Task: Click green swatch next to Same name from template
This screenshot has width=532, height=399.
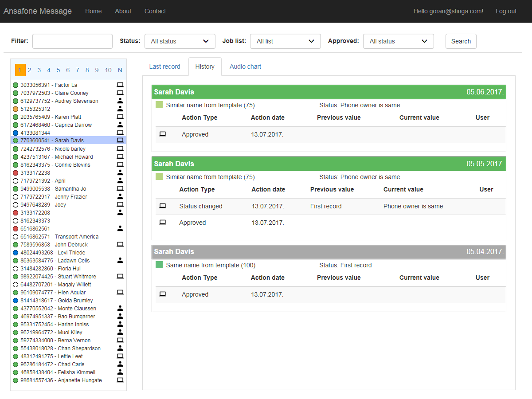Action: pyautogui.click(x=159, y=265)
